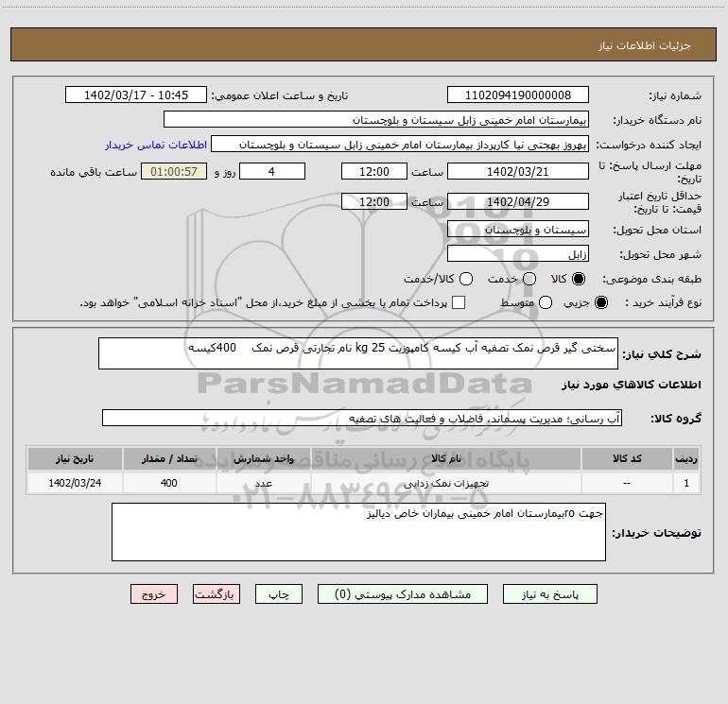Click the quantity cell 400
This screenshot has width=728, height=704.
(x=169, y=483)
